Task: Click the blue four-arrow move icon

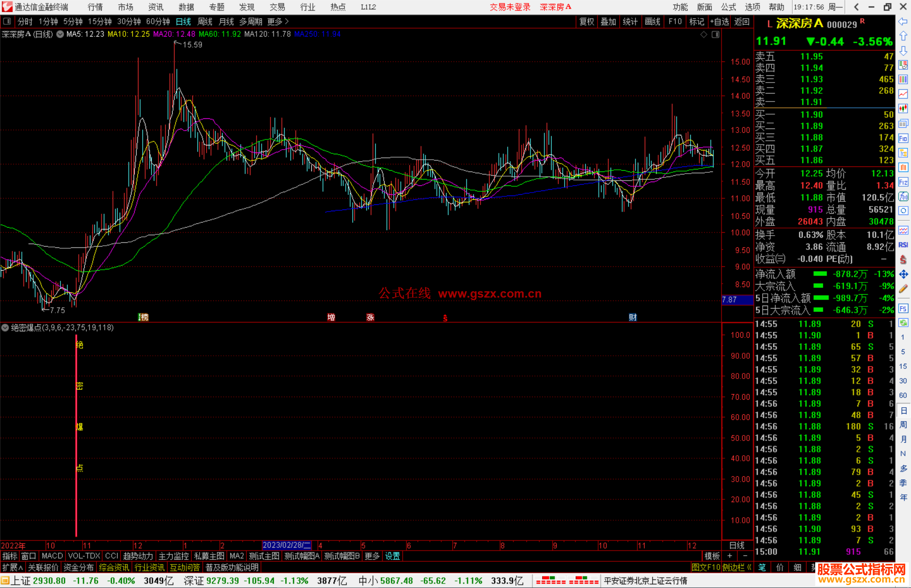Action: (903, 274)
